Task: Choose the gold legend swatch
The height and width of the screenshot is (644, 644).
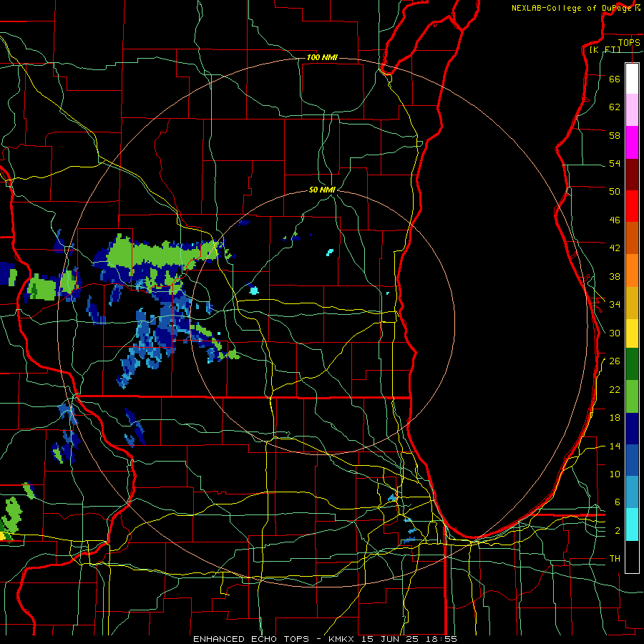Action: [x=632, y=303]
